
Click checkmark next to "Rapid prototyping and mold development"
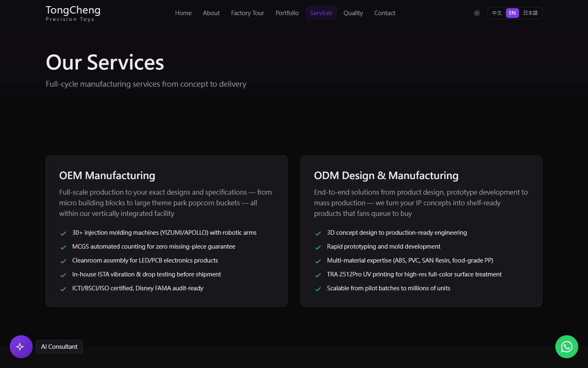click(318, 247)
